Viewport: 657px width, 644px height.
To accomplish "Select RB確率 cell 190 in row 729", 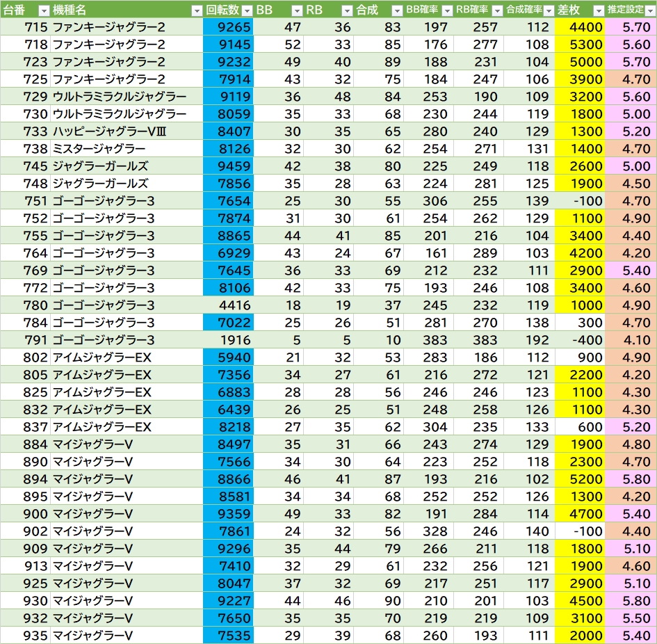I will (x=479, y=97).
